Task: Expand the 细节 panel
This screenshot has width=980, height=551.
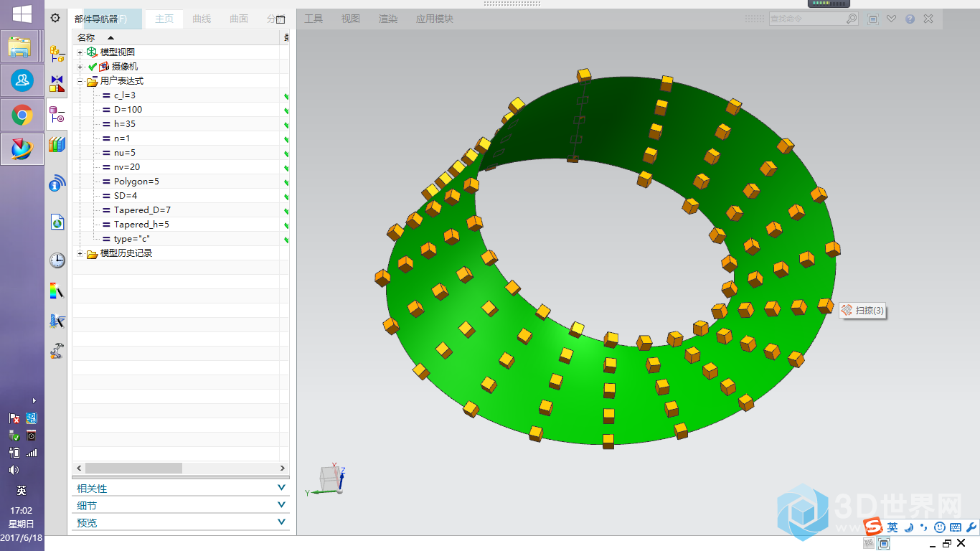Action: point(181,505)
